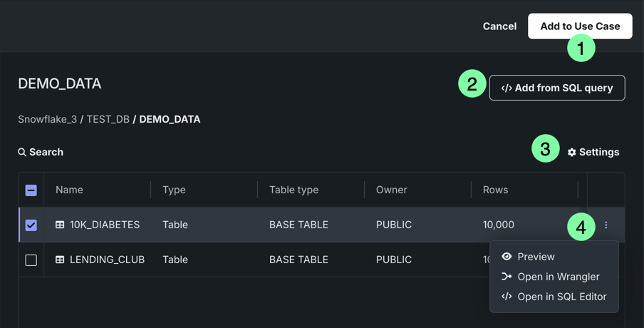Select Open in SQL Editor option
644x328 pixels.
[x=561, y=297]
